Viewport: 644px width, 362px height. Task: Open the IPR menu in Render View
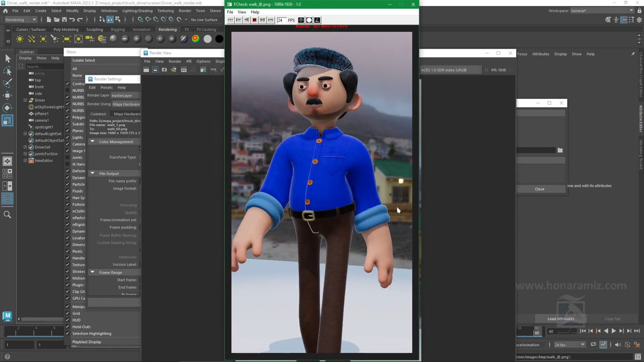point(189,61)
